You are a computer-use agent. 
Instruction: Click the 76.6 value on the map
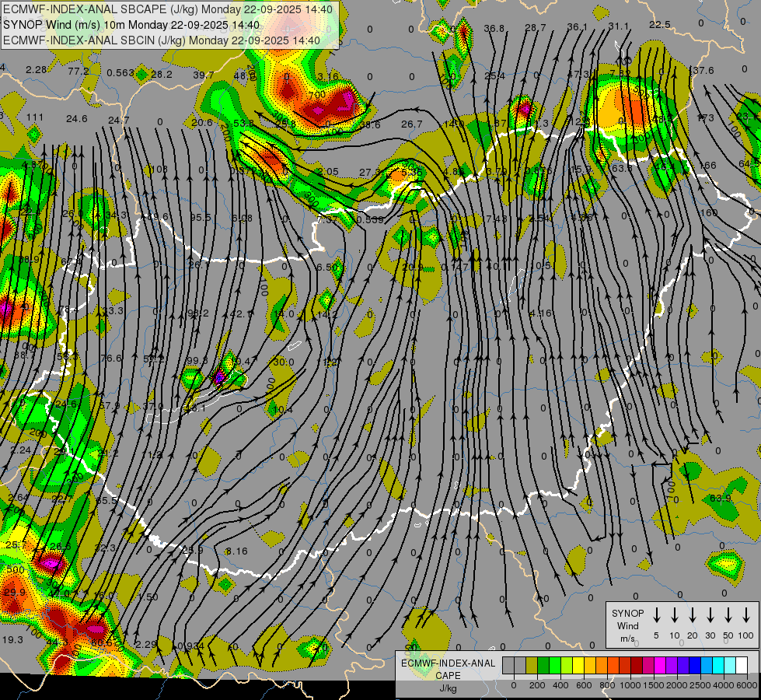pyautogui.click(x=111, y=358)
